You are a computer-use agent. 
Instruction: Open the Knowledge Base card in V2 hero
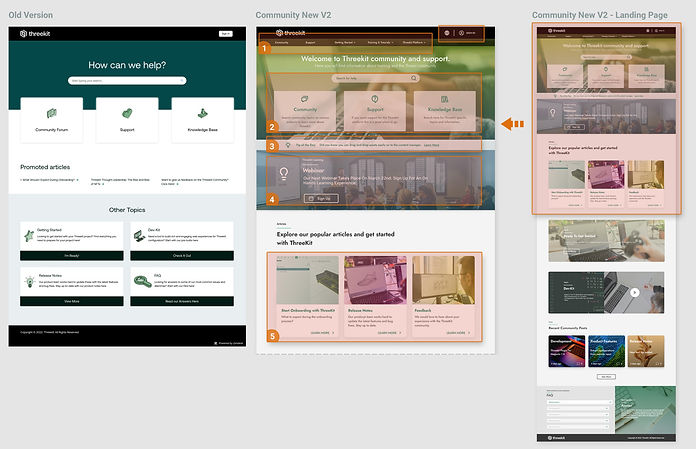[x=445, y=111]
